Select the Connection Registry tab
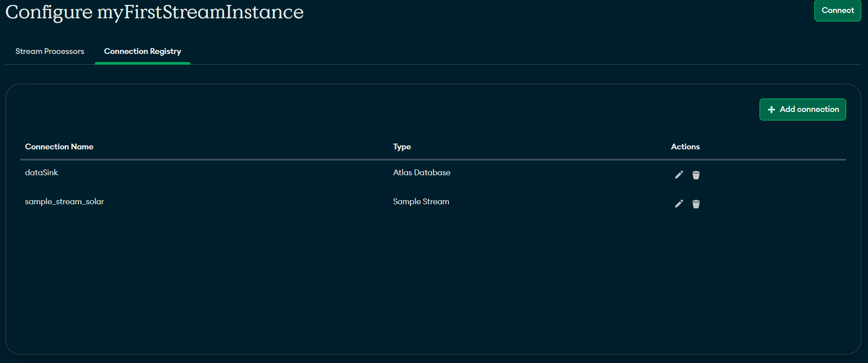Screen dimensions: 868x363 (x=142, y=51)
